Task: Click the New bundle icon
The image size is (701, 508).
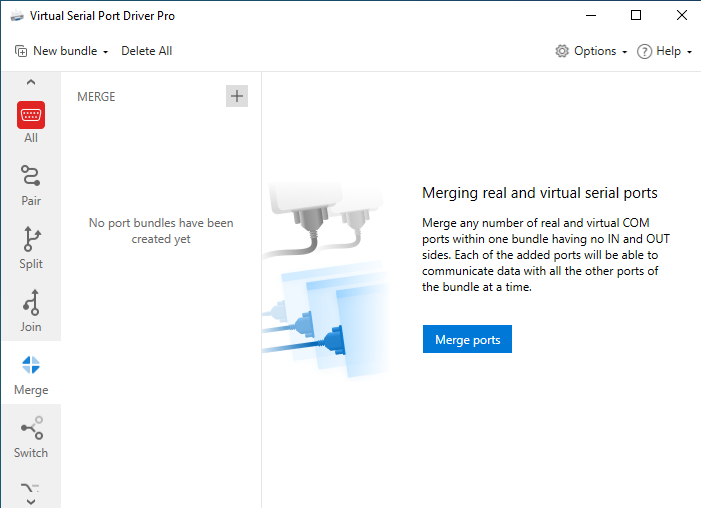Action: [21, 51]
